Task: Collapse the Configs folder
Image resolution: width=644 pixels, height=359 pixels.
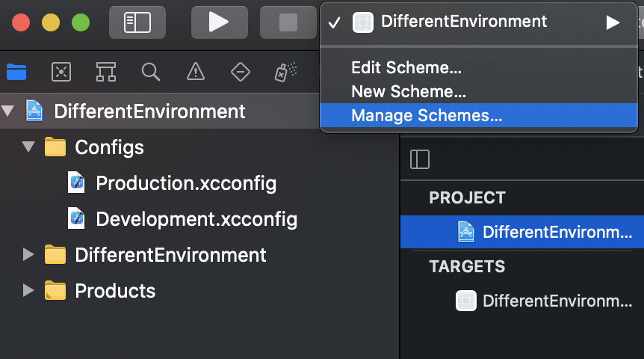Action: [29, 147]
